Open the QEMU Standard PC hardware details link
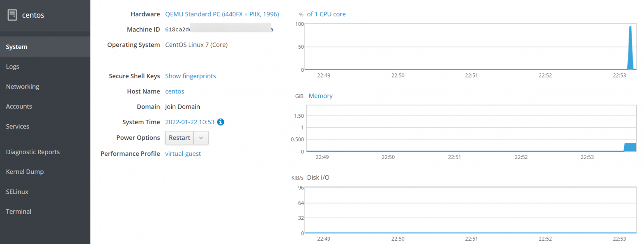The image size is (644, 244). pyautogui.click(x=223, y=14)
